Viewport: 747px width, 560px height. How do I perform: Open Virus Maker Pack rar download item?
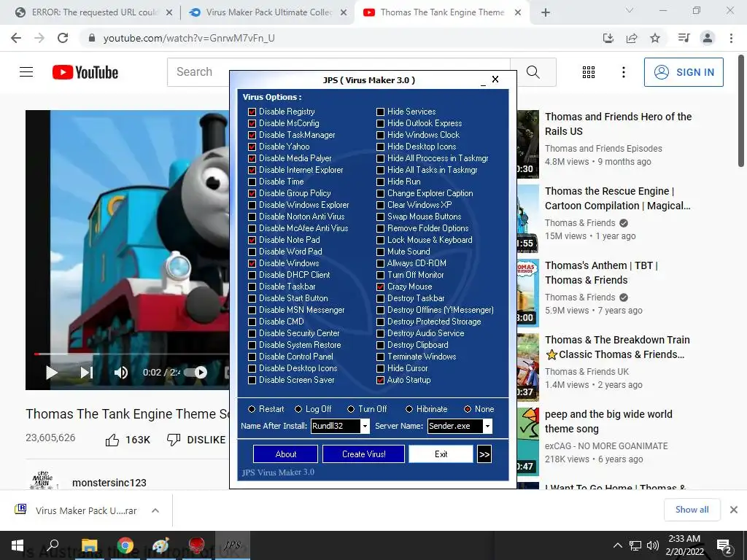click(x=86, y=510)
